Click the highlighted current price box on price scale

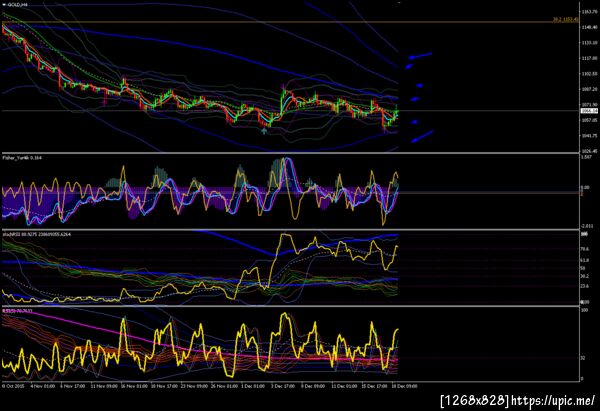click(589, 111)
